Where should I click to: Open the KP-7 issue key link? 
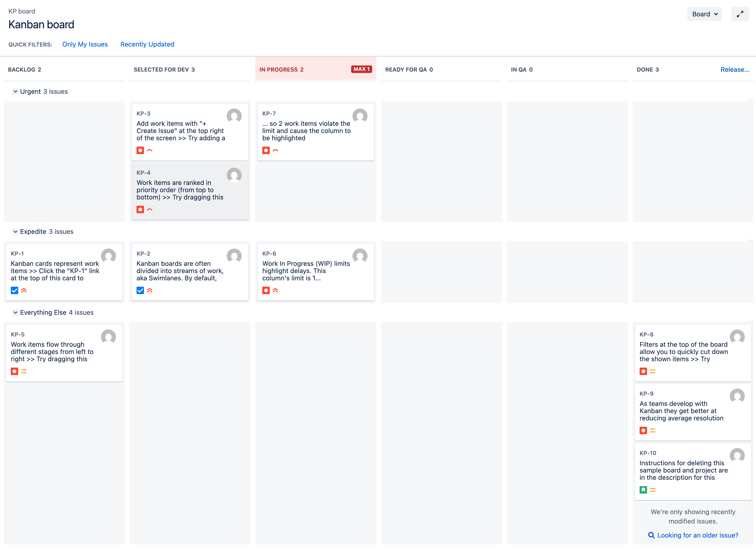click(x=269, y=113)
